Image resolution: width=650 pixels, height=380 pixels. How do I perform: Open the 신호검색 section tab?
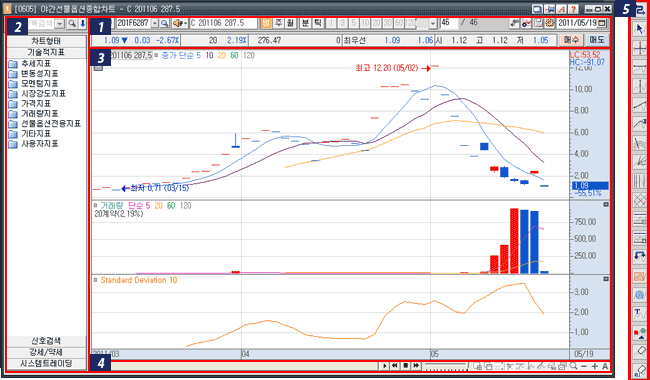click(46, 341)
